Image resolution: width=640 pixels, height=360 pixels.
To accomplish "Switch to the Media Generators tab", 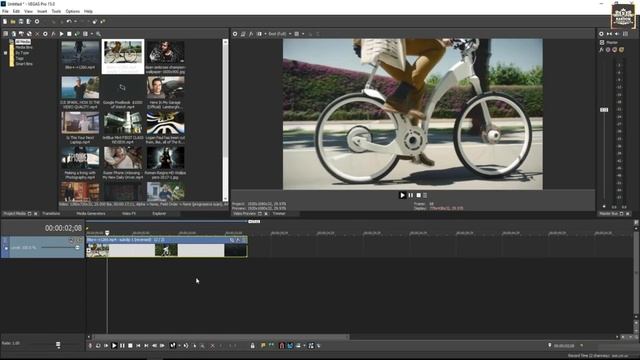I will tap(91, 213).
